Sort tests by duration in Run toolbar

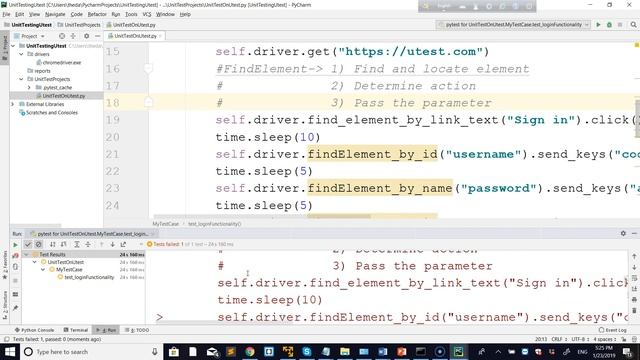click(63, 244)
